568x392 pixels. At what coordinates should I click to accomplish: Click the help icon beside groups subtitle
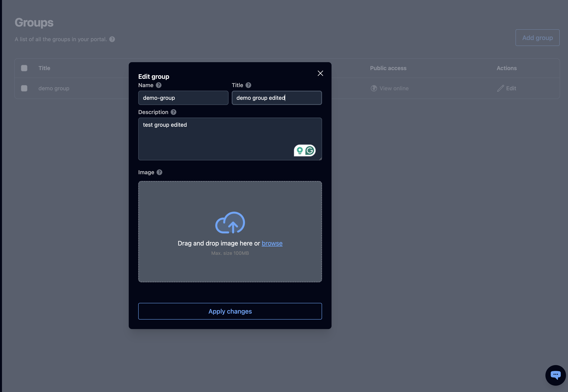click(112, 39)
